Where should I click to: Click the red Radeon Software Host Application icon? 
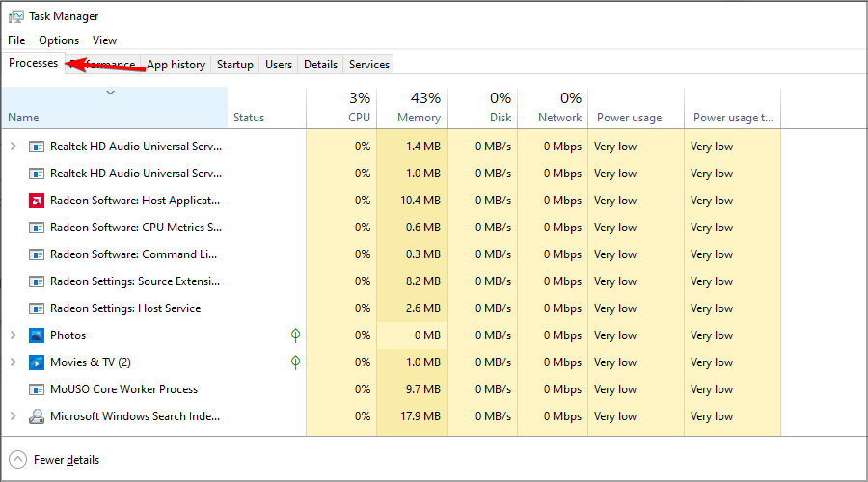pyautogui.click(x=37, y=201)
